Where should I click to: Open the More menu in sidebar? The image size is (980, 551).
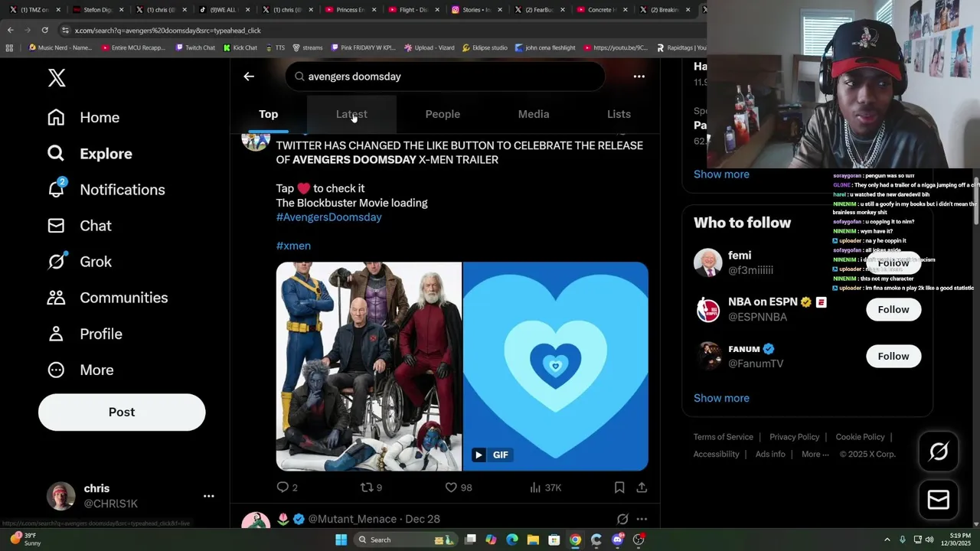tap(80, 370)
